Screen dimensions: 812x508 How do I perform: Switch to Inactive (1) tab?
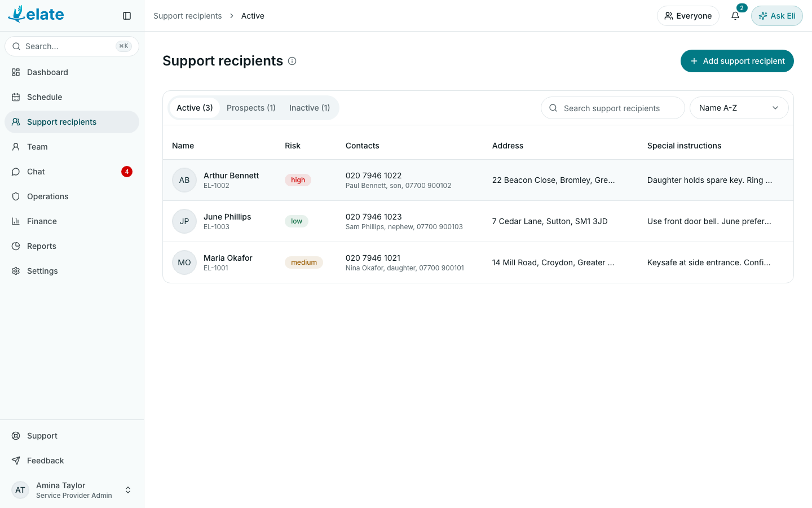(x=310, y=108)
